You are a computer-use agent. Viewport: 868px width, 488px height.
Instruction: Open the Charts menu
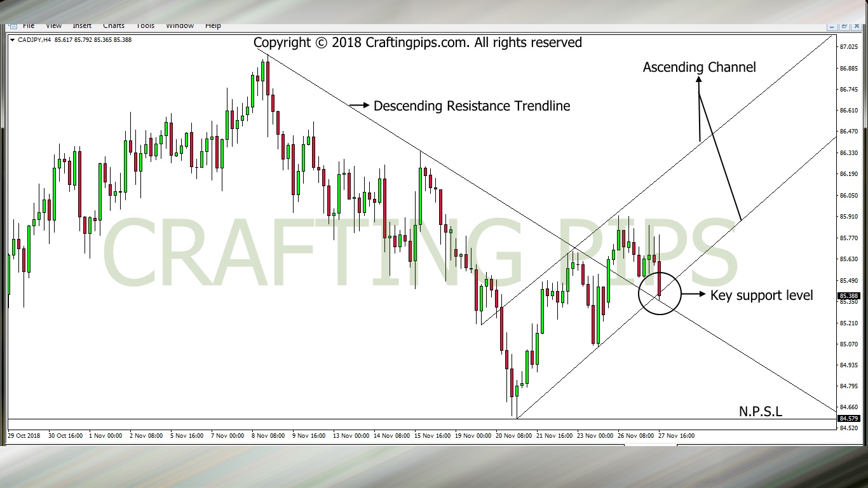pyautogui.click(x=114, y=26)
